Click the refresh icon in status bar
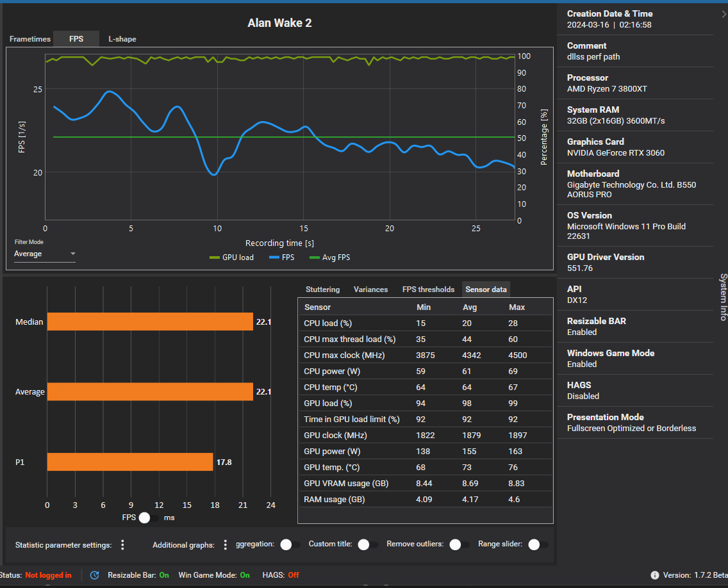The height and width of the screenshot is (588, 728). point(94,575)
